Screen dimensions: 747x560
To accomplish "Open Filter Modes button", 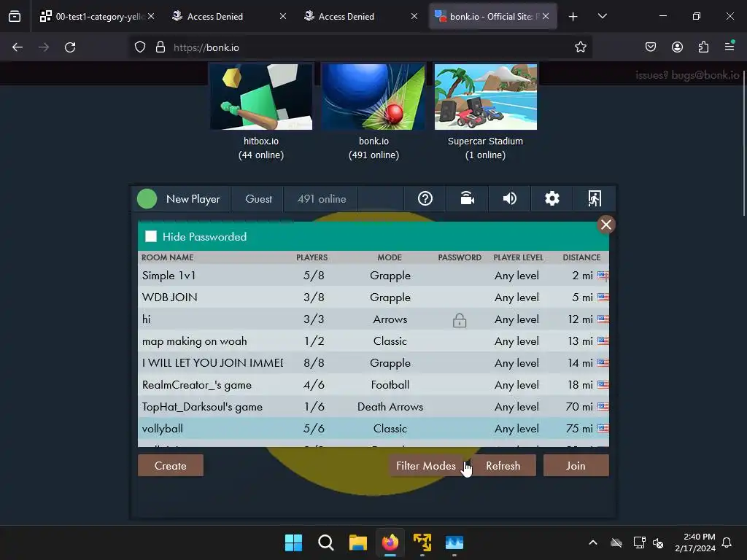I will click(426, 465).
